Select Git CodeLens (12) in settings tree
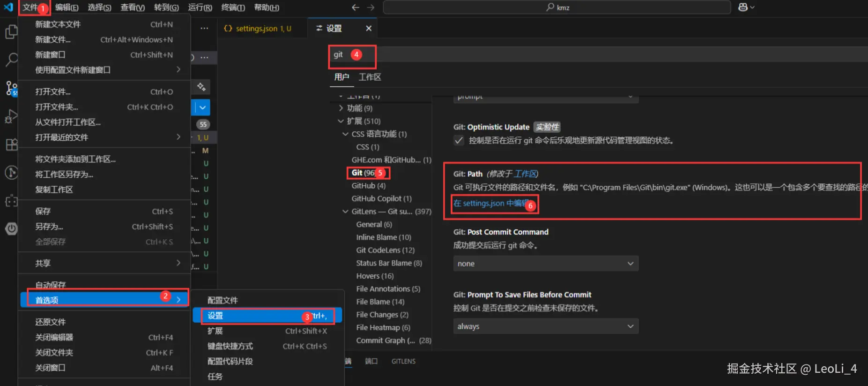 pos(385,250)
